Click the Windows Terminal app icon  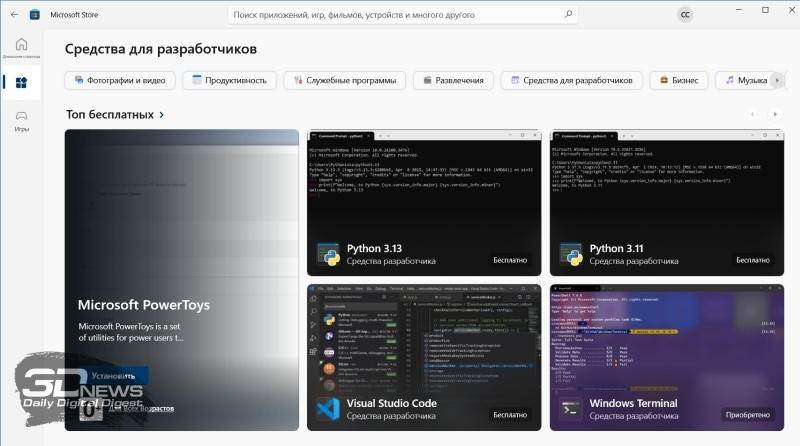570,408
